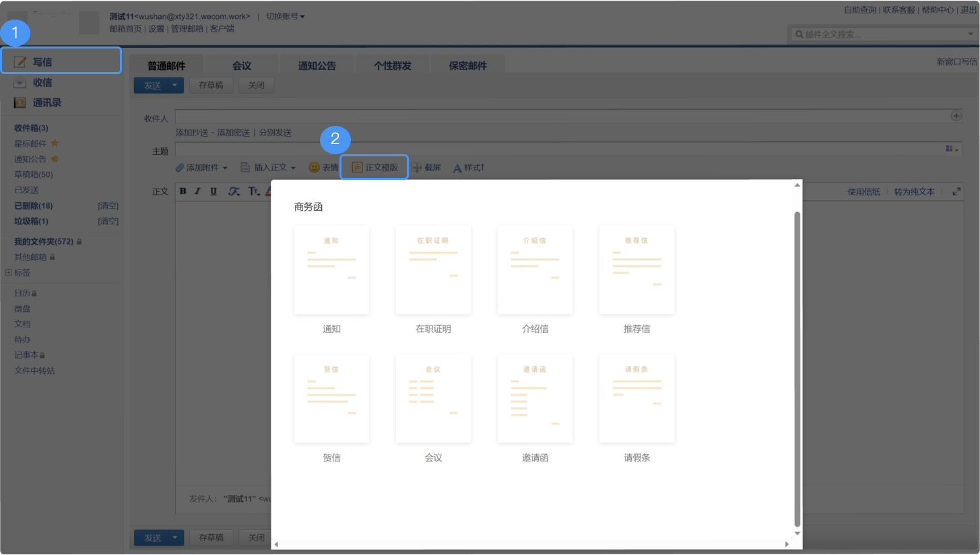Select the 邀请函 template thumbnail
Screen dimensions: 980x555
click(535, 398)
